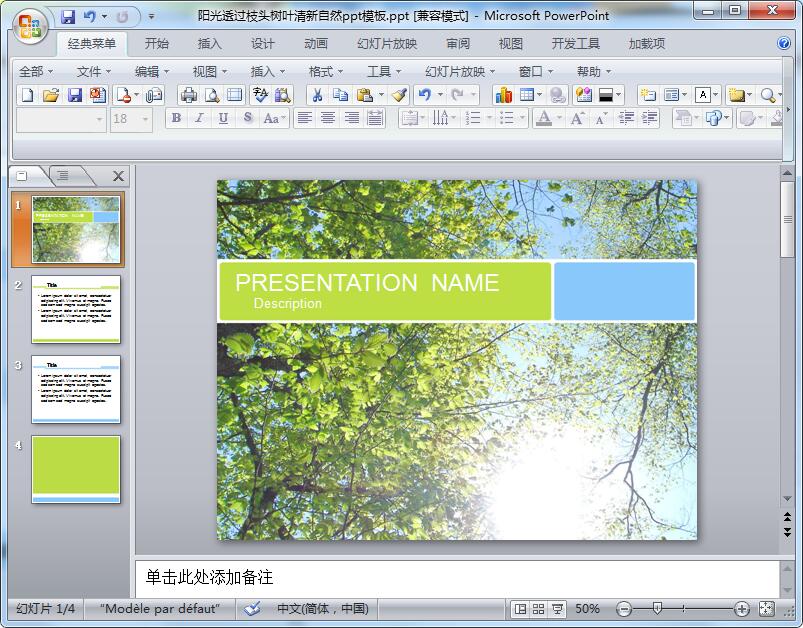Screen dimensions: 803x628
Task: Expand the bullet list dropdown arrow
Action: point(522,118)
